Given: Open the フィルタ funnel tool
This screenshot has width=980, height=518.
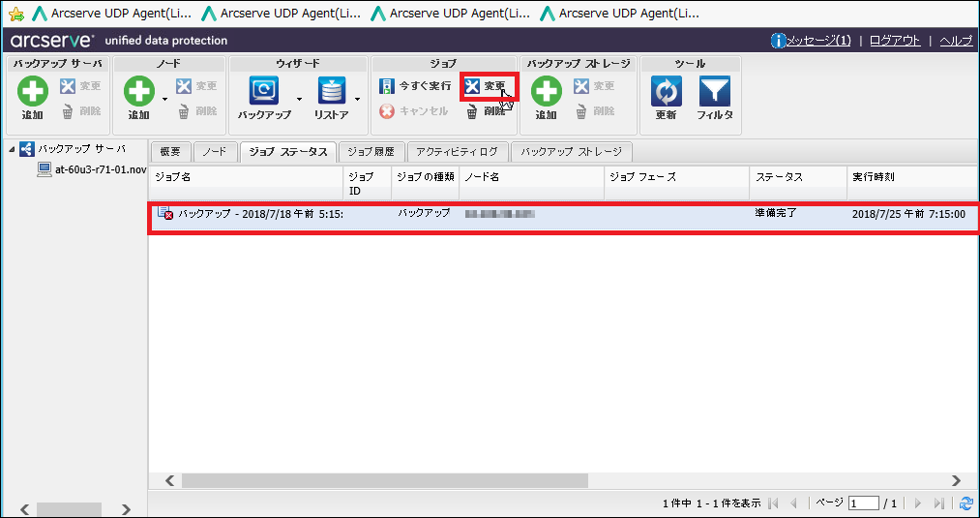Looking at the screenshot, I should [715, 91].
